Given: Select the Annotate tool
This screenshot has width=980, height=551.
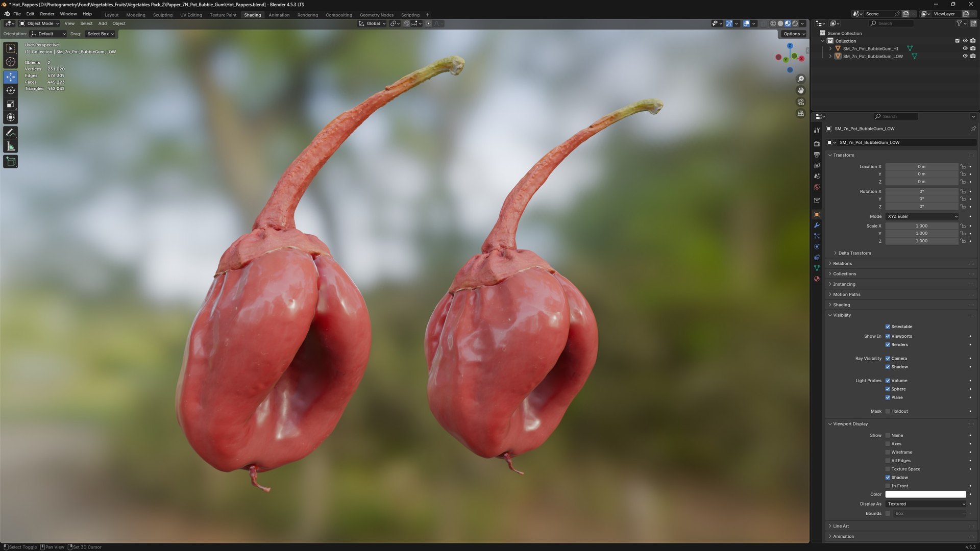Looking at the screenshot, I should click(11, 133).
